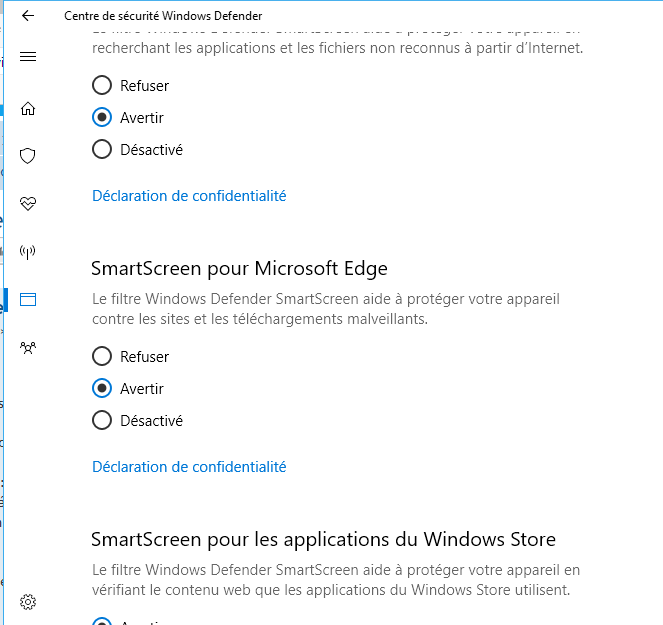
Task: Open first Déclaration de confidentialité link above Edge section
Action: (x=189, y=196)
